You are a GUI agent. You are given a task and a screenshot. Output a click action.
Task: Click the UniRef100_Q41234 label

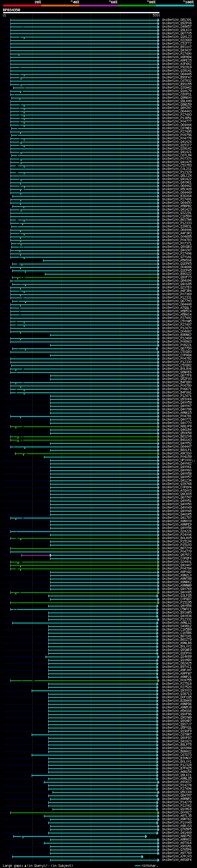(177, 481)
